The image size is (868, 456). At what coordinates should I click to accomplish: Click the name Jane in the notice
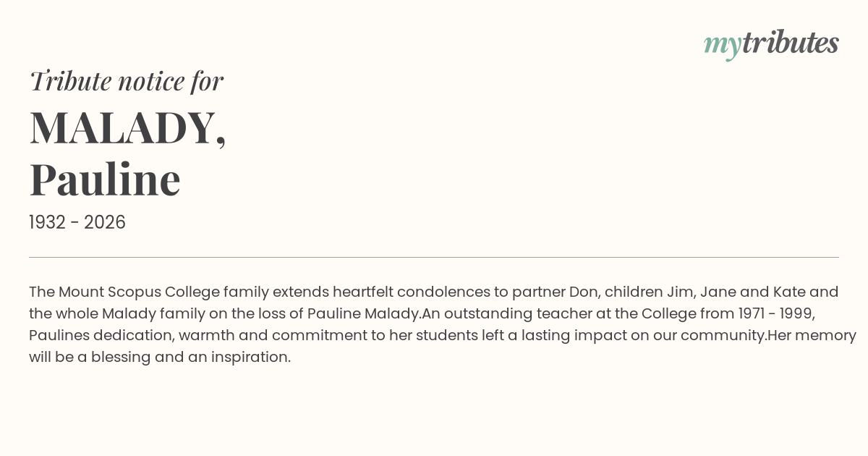click(x=719, y=292)
